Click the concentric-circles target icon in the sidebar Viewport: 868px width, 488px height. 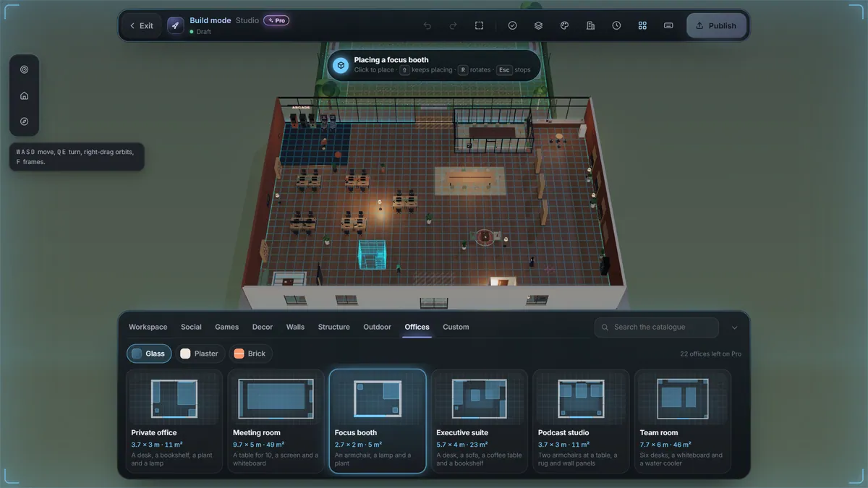coord(25,69)
